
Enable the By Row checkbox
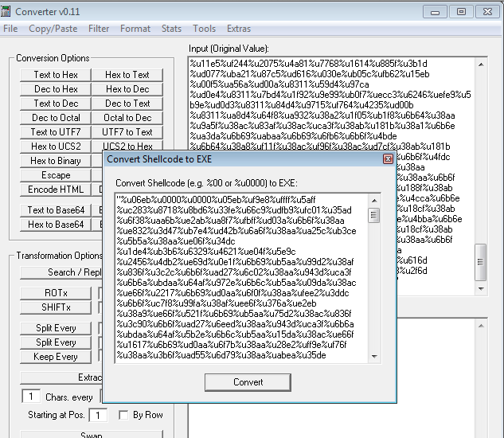[x=123, y=415]
